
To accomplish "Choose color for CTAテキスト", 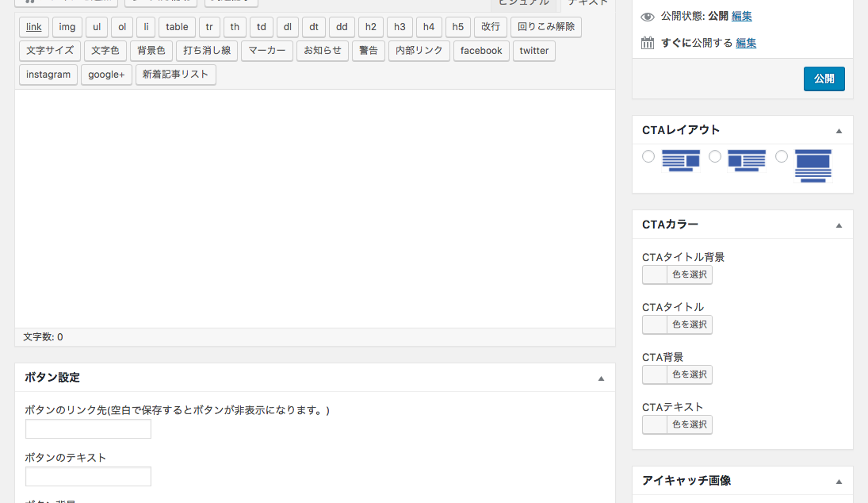I will pyautogui.click(x=677, y=425).
